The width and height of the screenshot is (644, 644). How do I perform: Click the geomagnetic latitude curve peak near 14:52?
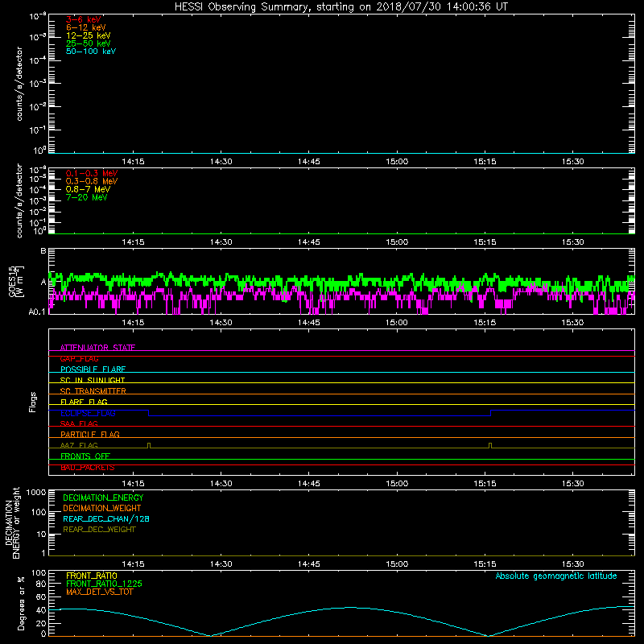tap(349, 607)
